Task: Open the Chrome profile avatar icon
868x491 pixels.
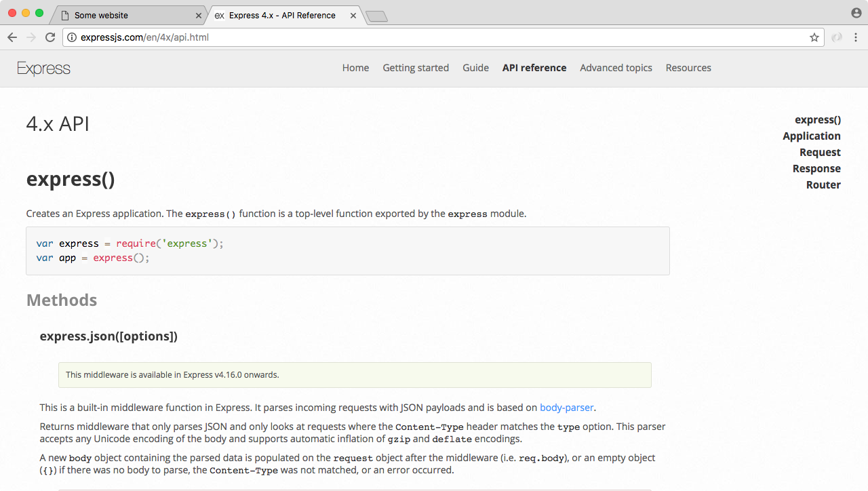Action: 856,13
